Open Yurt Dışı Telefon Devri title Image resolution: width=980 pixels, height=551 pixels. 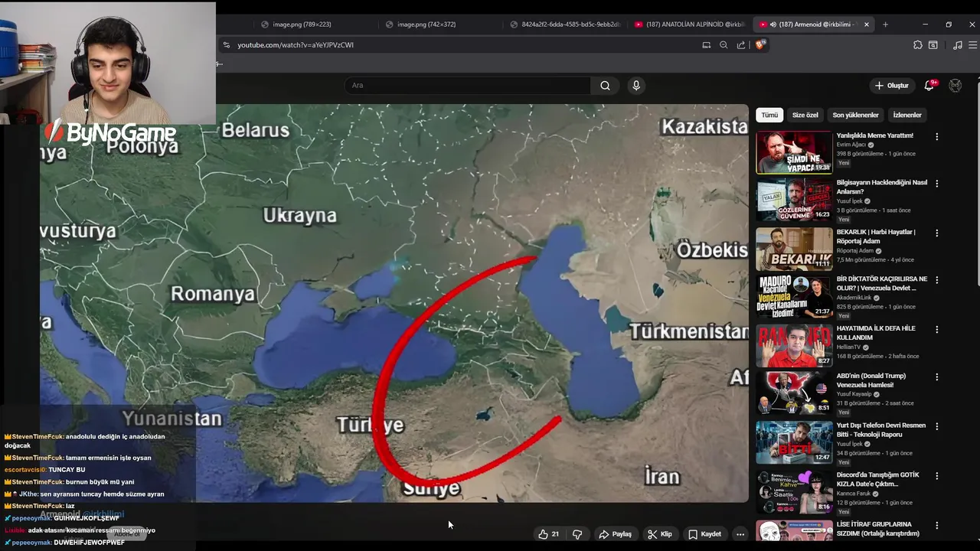point(881,430)
